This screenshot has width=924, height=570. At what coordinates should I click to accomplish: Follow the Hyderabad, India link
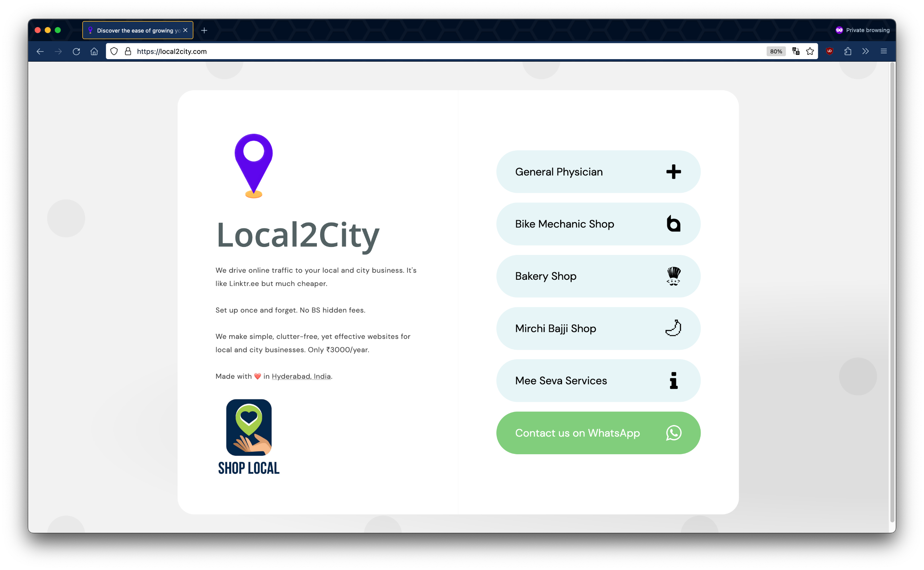pyautogui.click(x=301, y=376)
